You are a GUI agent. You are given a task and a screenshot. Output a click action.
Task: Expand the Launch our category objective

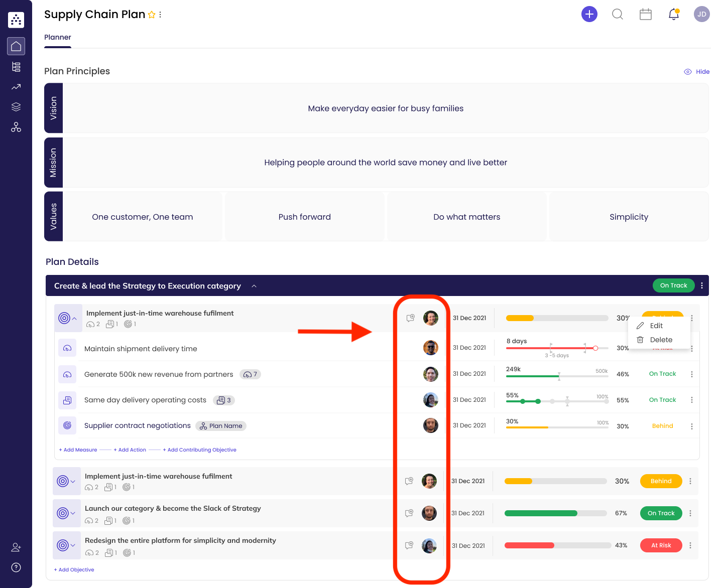coord(66,513)
